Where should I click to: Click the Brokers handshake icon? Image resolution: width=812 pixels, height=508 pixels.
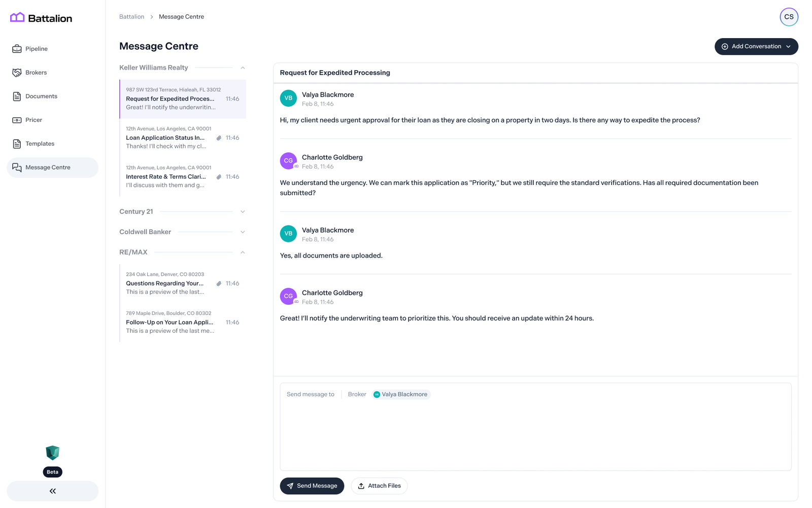click(x=17, y=73)
